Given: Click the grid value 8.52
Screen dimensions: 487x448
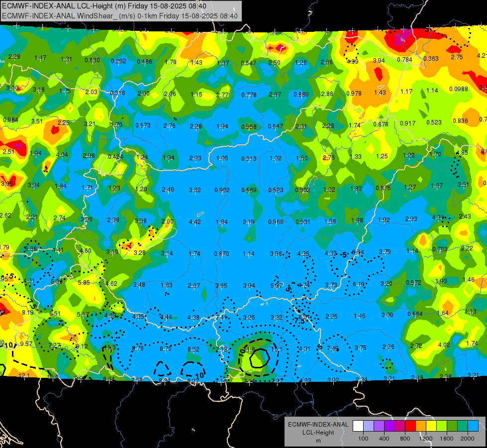Looking at the screenshot, I should point(193,349).
